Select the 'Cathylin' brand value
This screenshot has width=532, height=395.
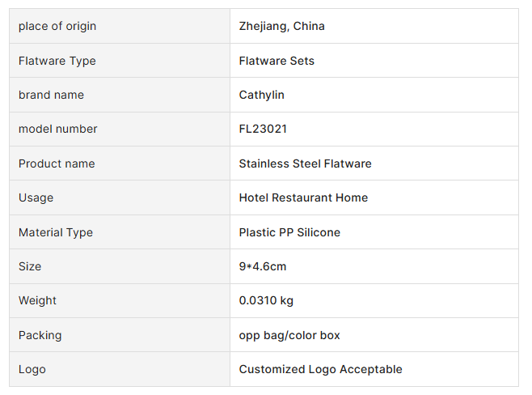tap(261, 95)
